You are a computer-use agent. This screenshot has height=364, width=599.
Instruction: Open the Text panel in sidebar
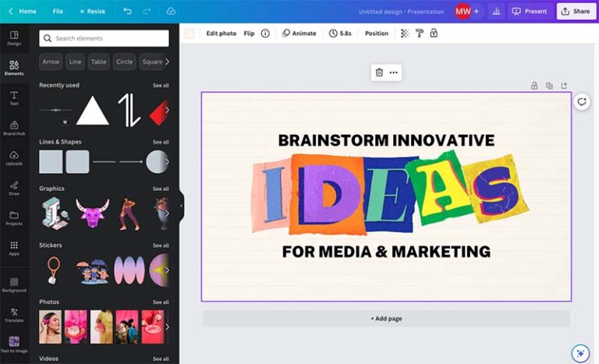(14, 97)
